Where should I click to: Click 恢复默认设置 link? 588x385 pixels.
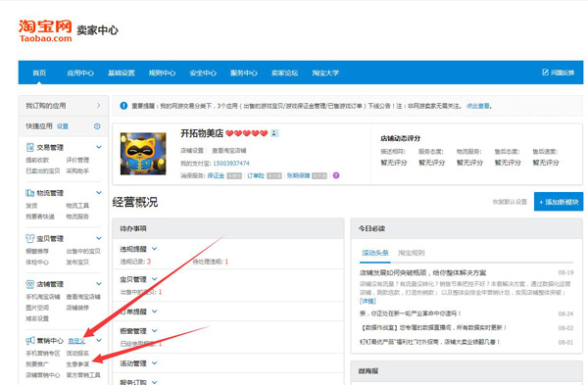510,202
